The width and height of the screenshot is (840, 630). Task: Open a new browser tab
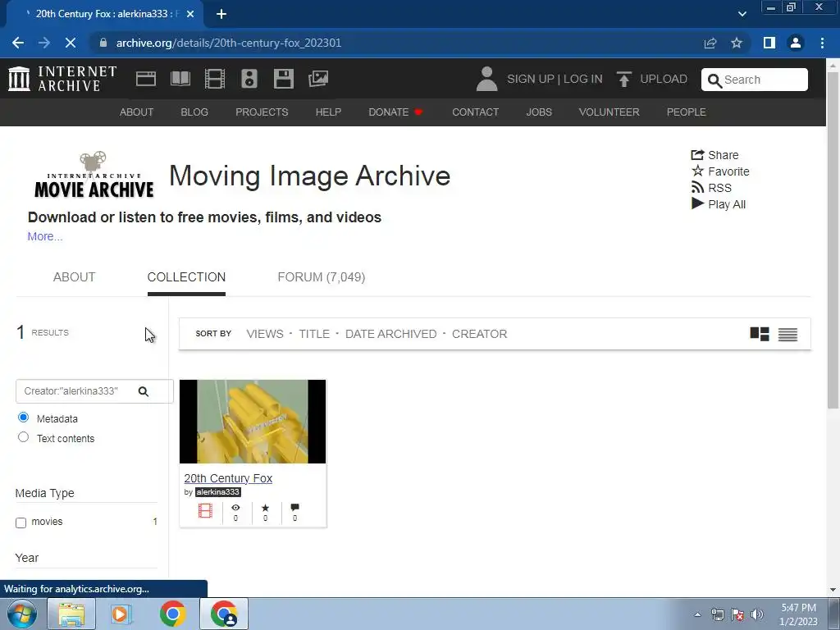(221, 14)
